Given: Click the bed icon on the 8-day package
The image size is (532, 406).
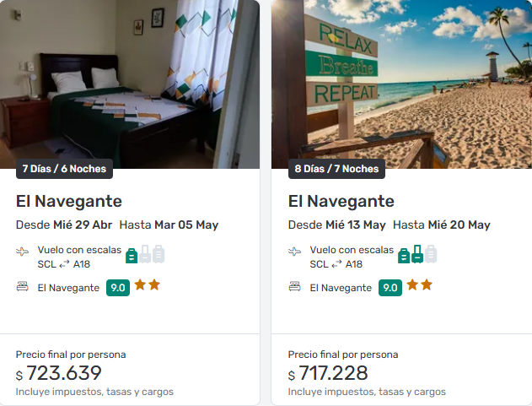Looking at the screenshot, I should [x=295, y=287].
